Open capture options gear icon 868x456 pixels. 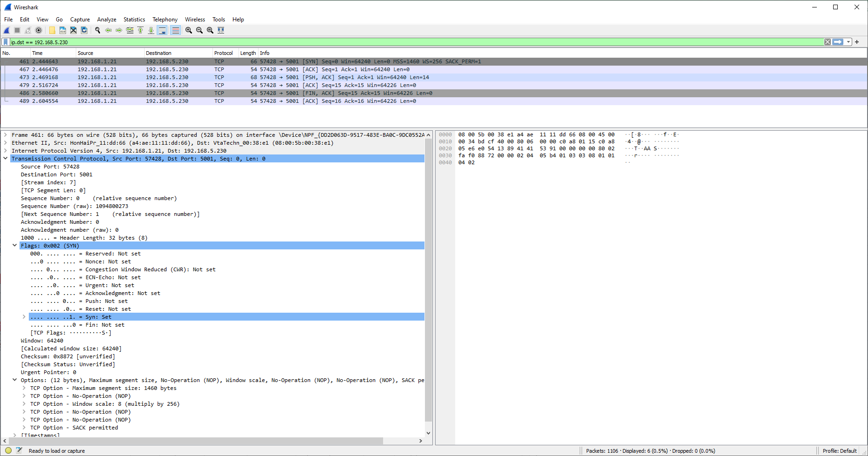39,30
